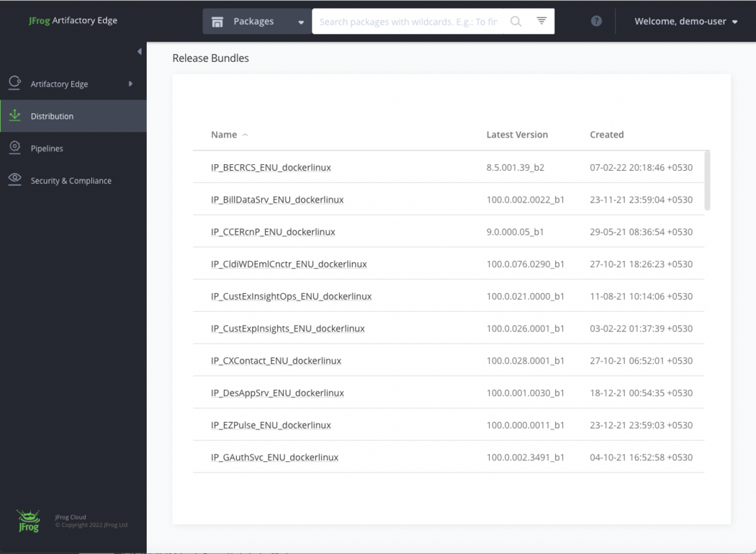Click version 100.0.026.0001_b1

coord(525,329)
